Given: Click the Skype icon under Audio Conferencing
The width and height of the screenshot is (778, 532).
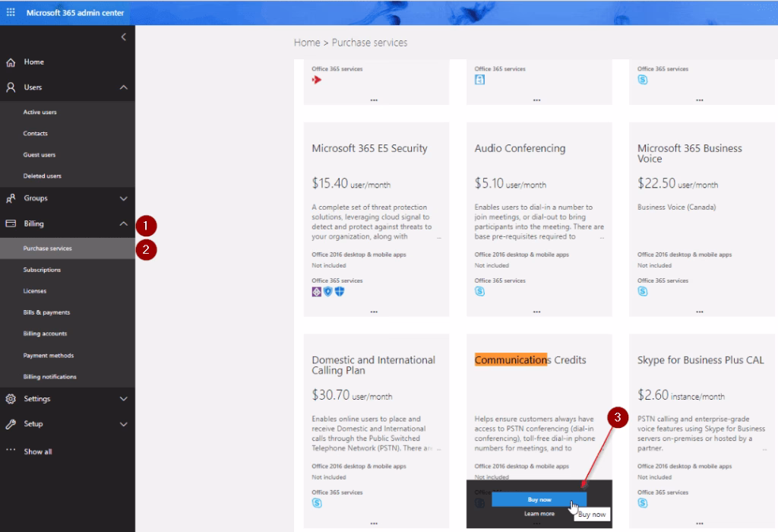Looking at the screenshot, I should click(479, 290).
